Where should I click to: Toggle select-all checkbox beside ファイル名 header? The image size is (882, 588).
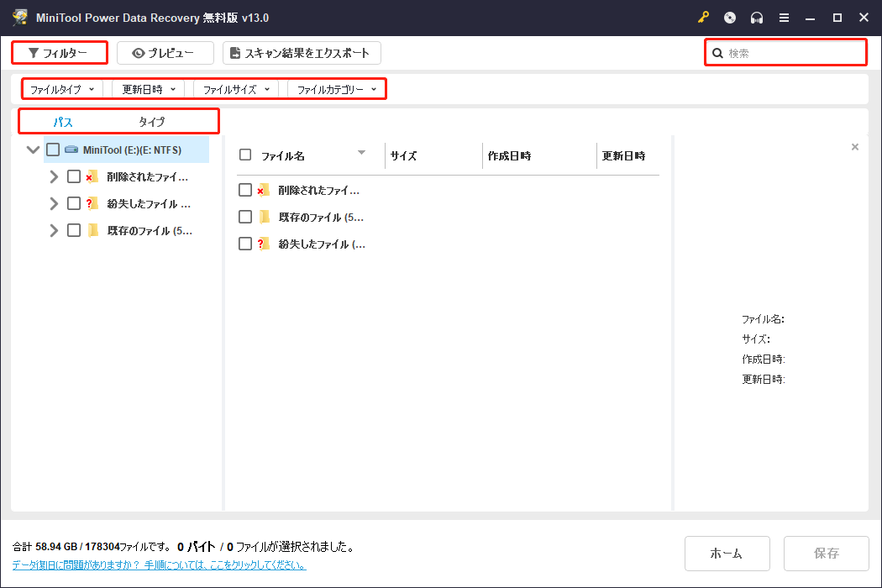click(x=245, y=155)
